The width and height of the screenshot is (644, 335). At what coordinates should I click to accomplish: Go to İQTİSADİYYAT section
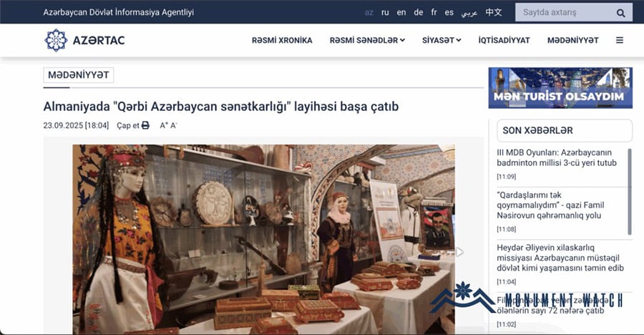[504, 40]
